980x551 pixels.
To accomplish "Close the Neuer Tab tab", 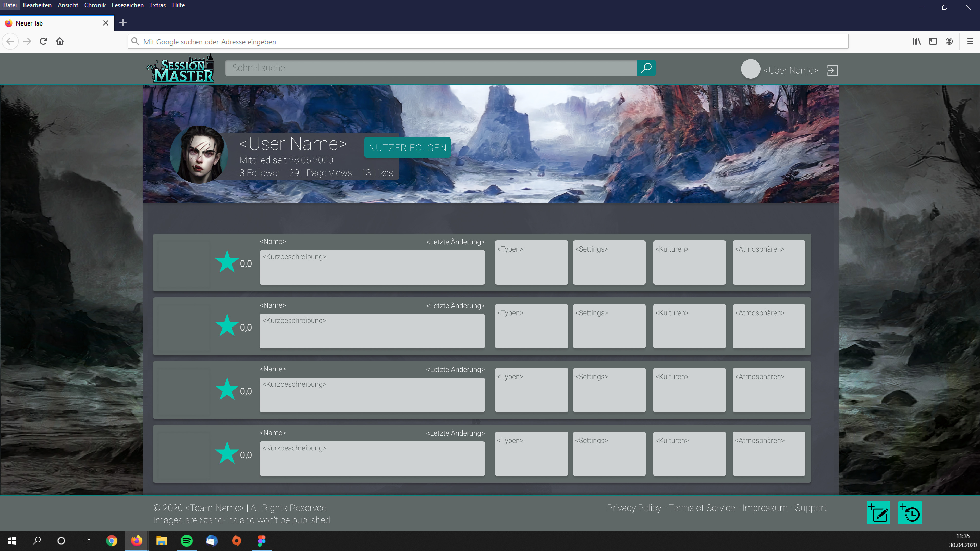I will (106, 23).
